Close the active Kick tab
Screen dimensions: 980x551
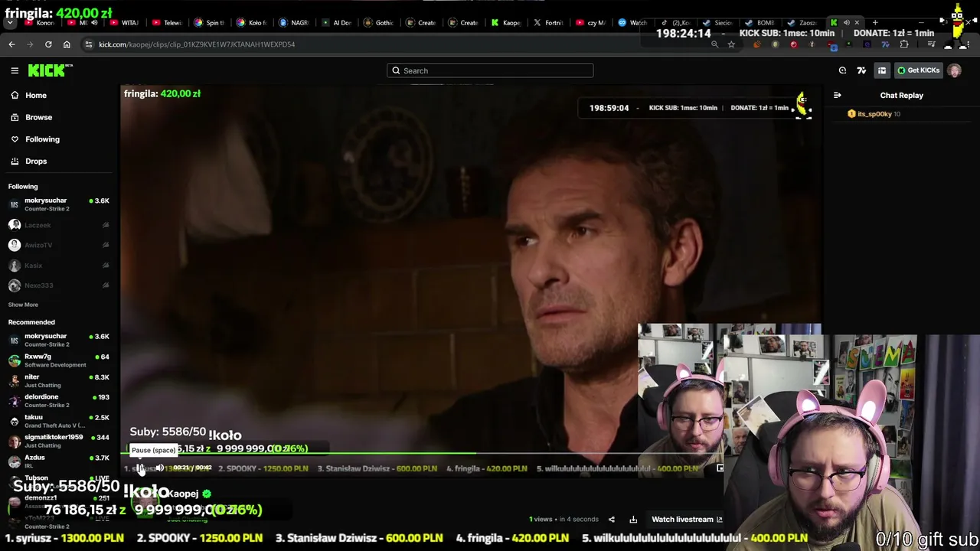pyautogui.click(x=857, y=23)
